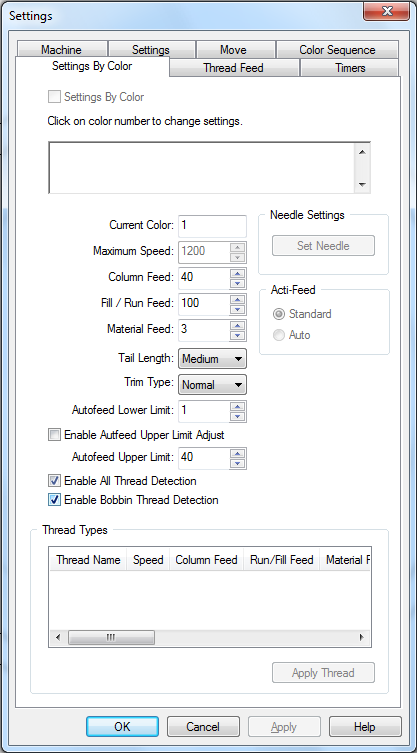The height and width of the screenshot is (753, 417).
Task: Click inside the color number list box
Action: [x=202, y=168]
